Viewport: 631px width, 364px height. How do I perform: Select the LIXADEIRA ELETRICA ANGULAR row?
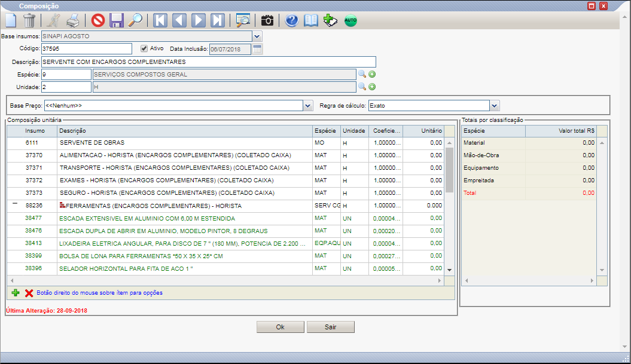tap(225, 243)
